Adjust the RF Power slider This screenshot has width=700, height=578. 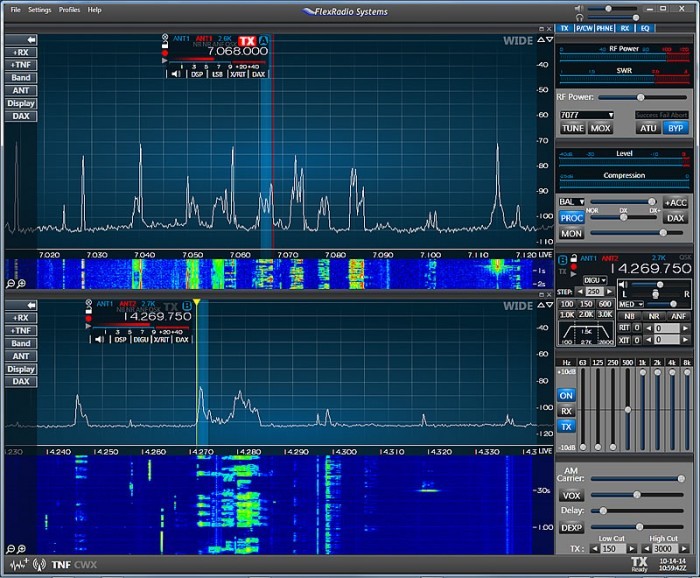(x=642, y=97)
